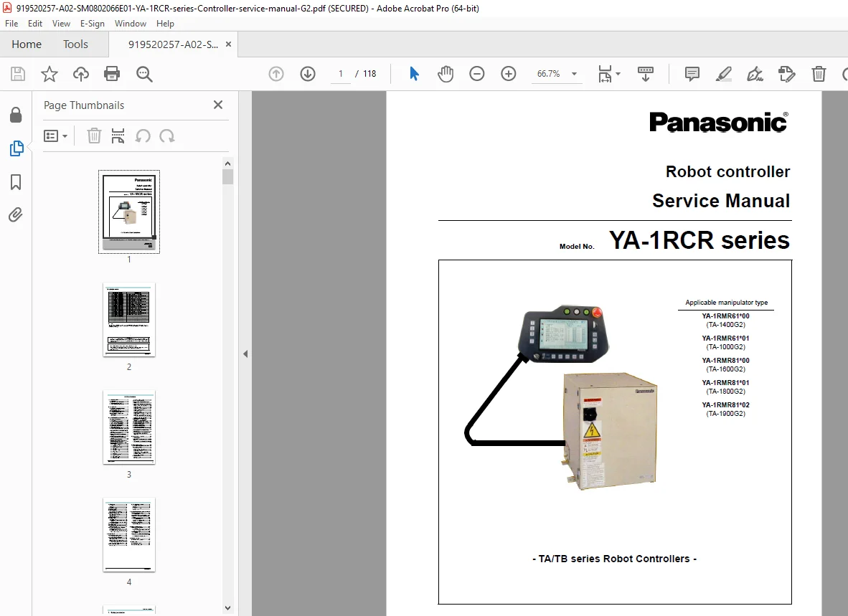
Task: Add file to starred favorites
Action: point(50,74)
